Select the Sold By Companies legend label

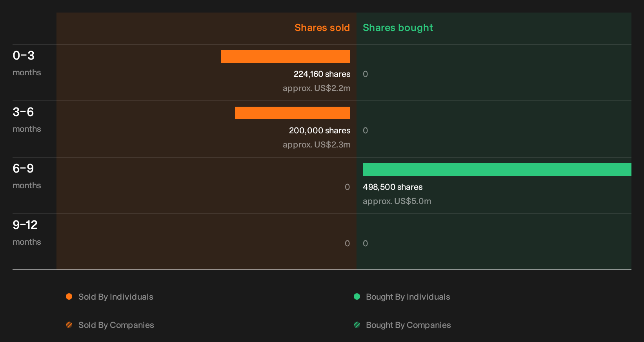(x=116, y=325)
